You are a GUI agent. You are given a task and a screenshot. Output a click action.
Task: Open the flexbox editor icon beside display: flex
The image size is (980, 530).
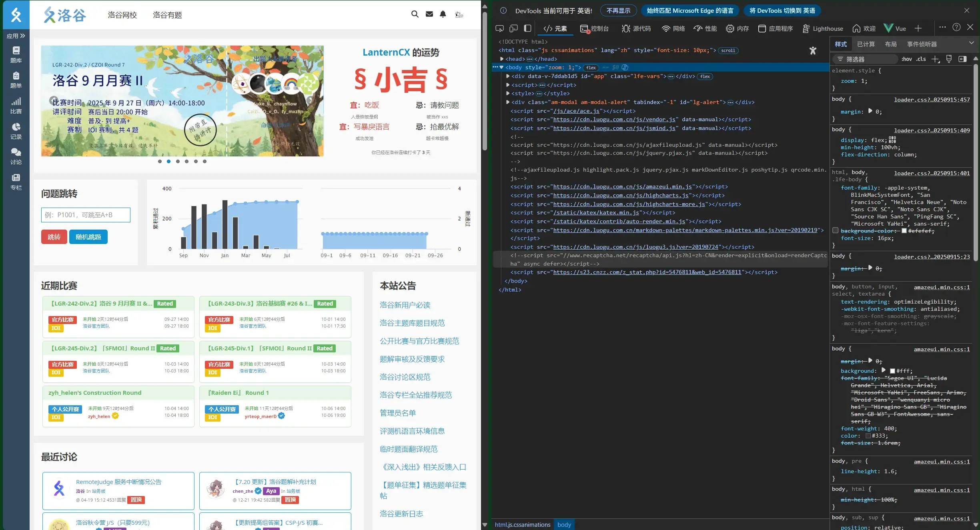[892, 140]
